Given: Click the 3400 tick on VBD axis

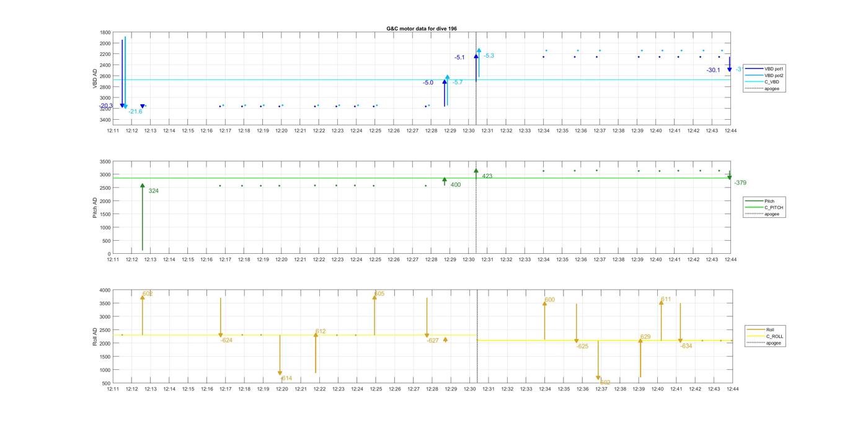Looking at the screenshot, I should tap(105, 120).
